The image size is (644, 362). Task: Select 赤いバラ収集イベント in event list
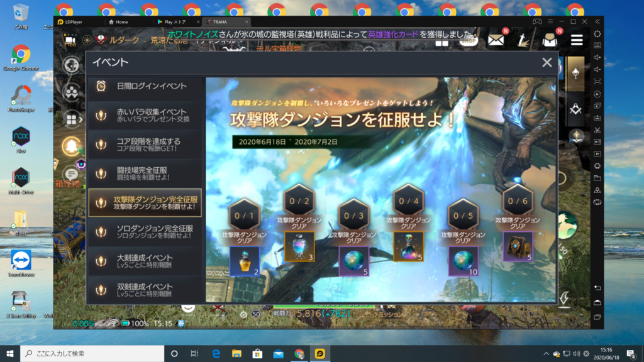pyautogui.click(x=145, y=116)
